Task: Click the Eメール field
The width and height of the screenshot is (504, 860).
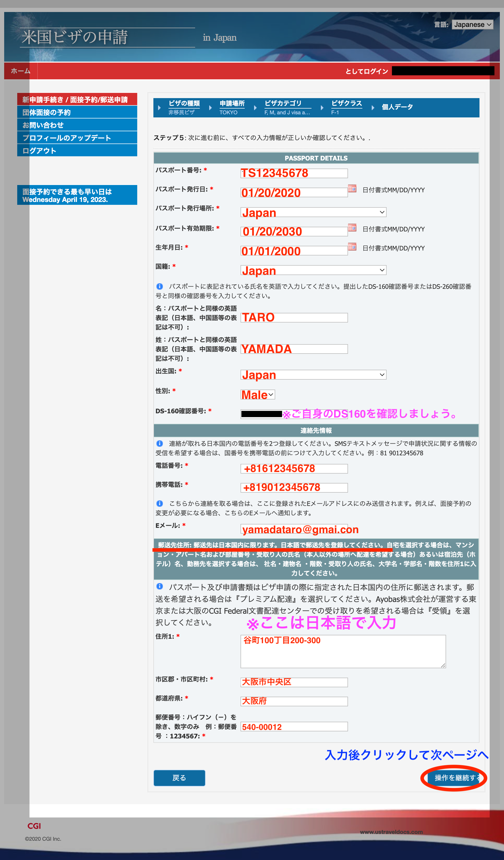Action: (x=294, y=529)
